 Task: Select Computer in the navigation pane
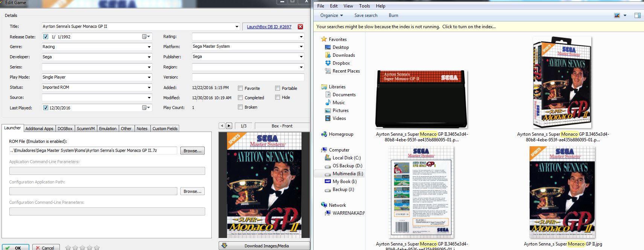click(339, 150)
